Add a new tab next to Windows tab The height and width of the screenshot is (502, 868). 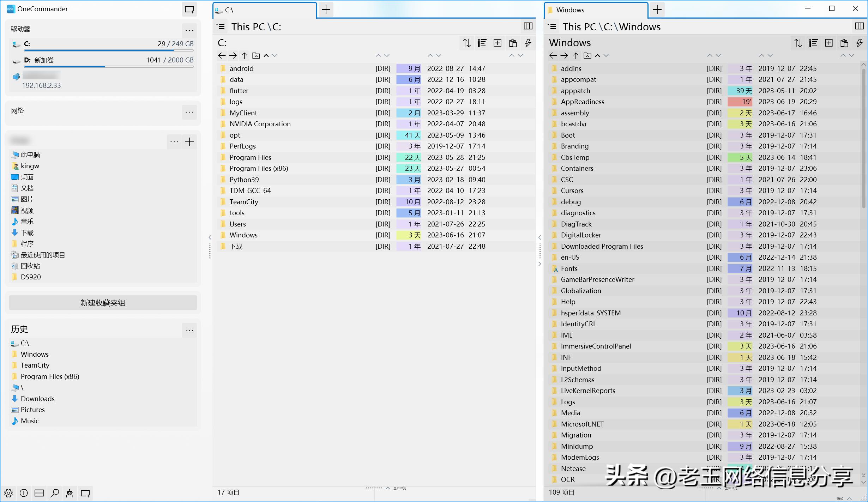click(x=657, y=10)
